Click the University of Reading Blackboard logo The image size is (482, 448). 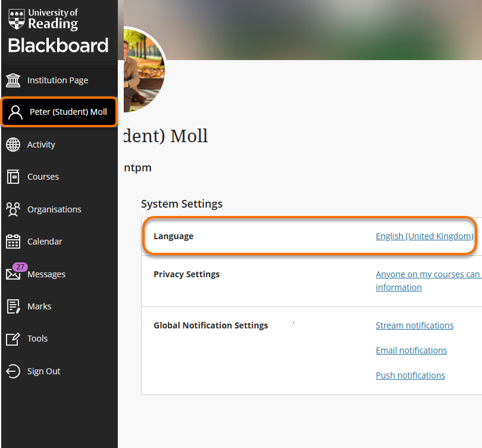[58, 32]
